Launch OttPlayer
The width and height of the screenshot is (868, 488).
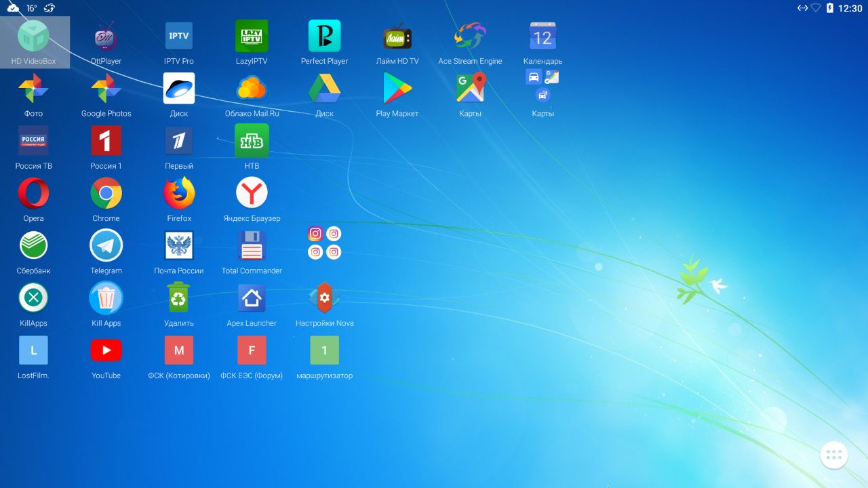click(x=106, y=37)
